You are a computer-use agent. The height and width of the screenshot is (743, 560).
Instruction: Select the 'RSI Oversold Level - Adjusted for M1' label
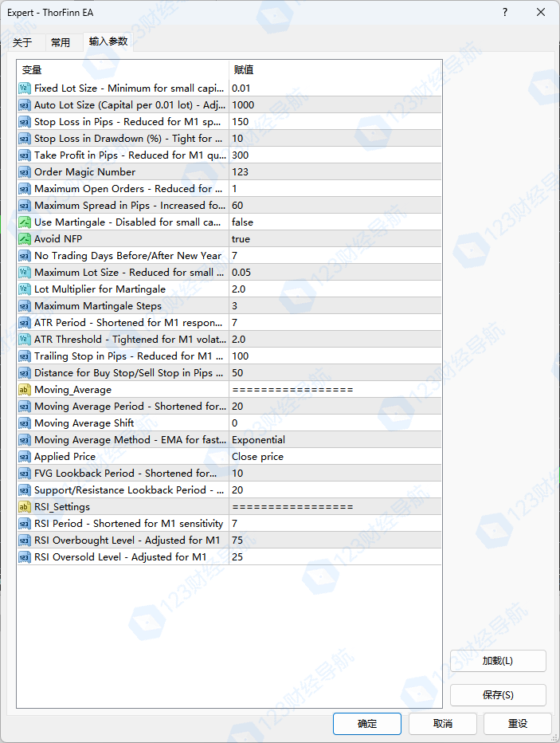coord(120,557)
